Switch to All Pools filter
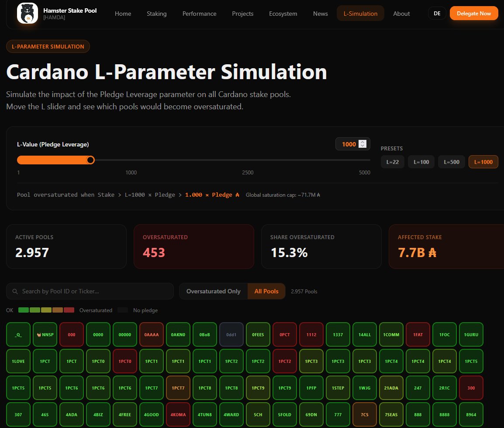504x428 pixels. [x=266, y=291]
